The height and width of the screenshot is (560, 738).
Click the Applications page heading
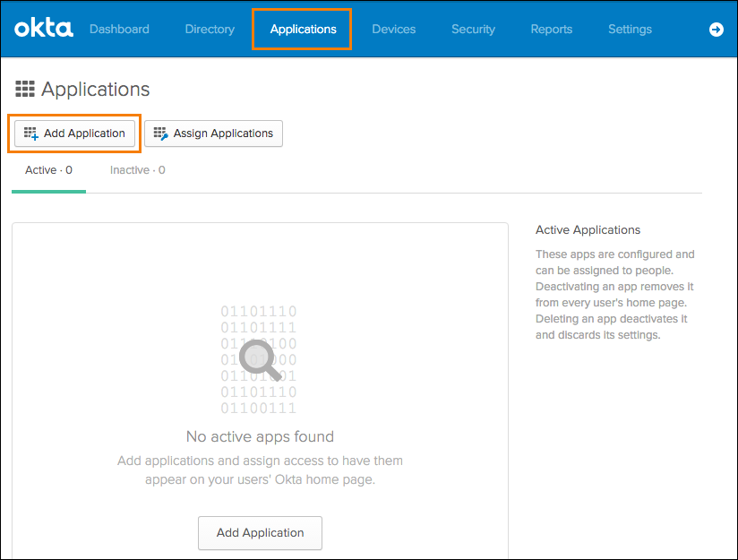(96, 89)
